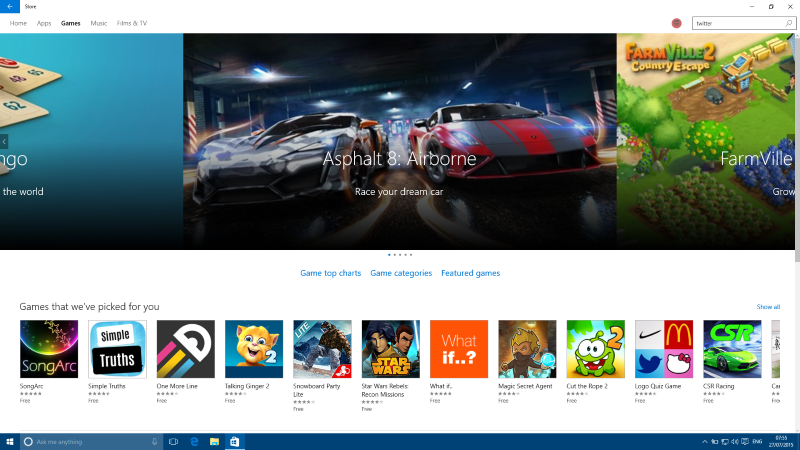Open the network icon in system tray
This screenshot has width=800, height=450.
pyautogui.click(x=724, y=442)
